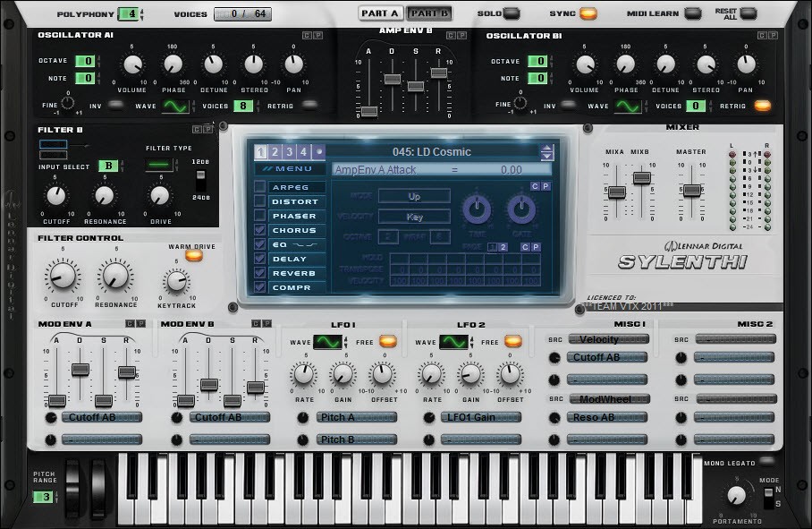Open the Filter Type selector
This screenshot has height=529, width=812.
pyautogui.click(x=159, y=165)
